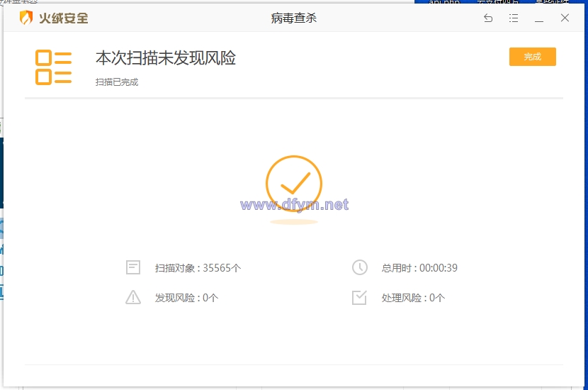This screenshot has width=588, height=390.
Task: Click the scanned objects document icon
Action: 133,267
